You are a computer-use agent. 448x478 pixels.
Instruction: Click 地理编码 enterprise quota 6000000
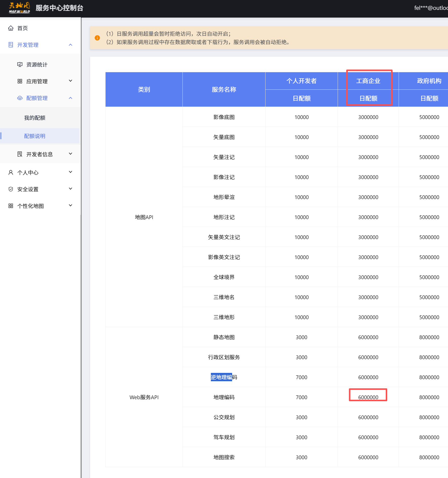click(368, 397)
